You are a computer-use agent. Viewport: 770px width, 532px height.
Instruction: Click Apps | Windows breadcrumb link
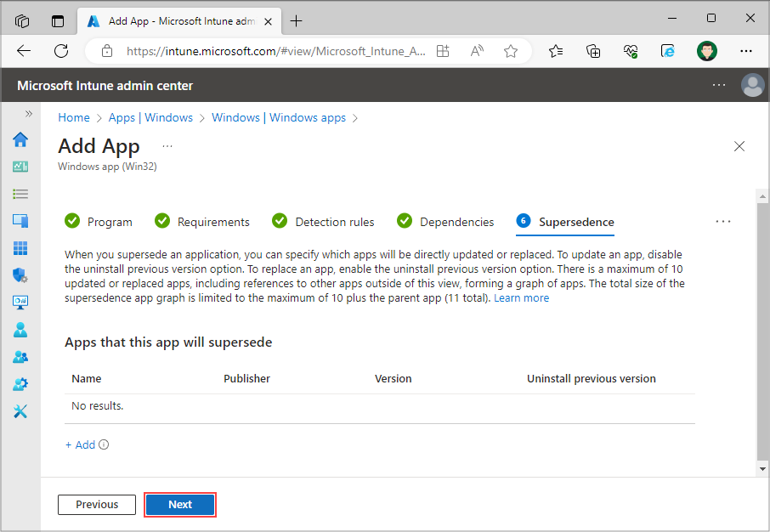(150, 117)
